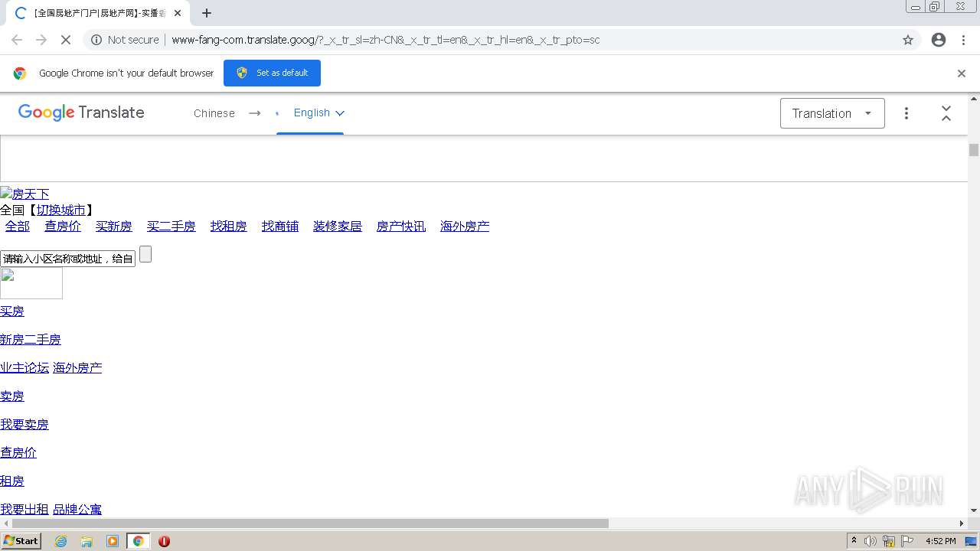Select Chinese source language
The height and width of the screenshot is (551, 980).
click(x=214, y=113)
